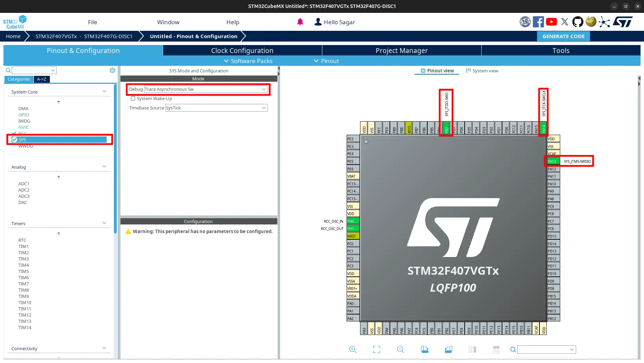Screen dimensions: 644x363
Task: Click the Untitled - Pinout & Configuration breadcrumb
Action: tap(194, 36)
